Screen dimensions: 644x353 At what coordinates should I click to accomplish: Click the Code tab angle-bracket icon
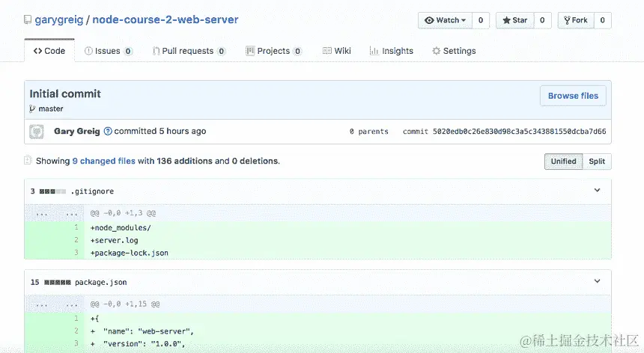pyautogui.click(x=37, y=51)
